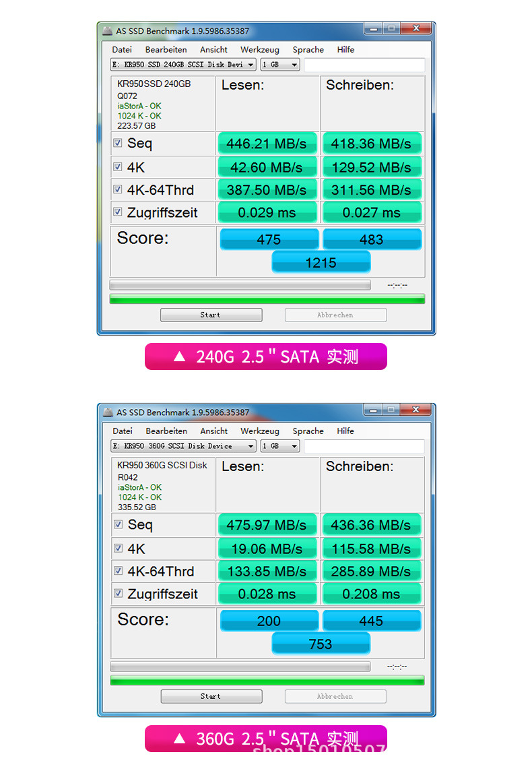Maximize the 240GB benchmark window
Viewport: 532px width, 775px height.
coord(391,29)
